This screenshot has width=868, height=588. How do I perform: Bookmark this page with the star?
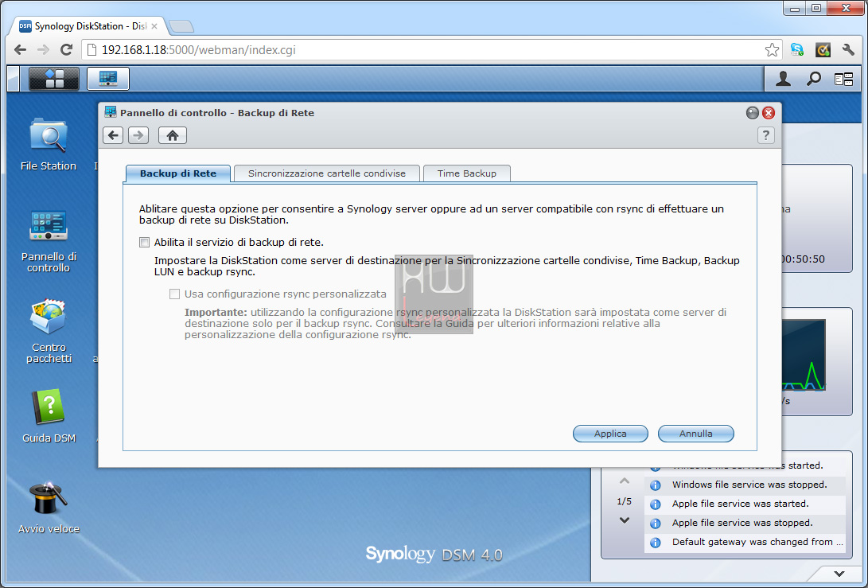click(x=772, y=50)
